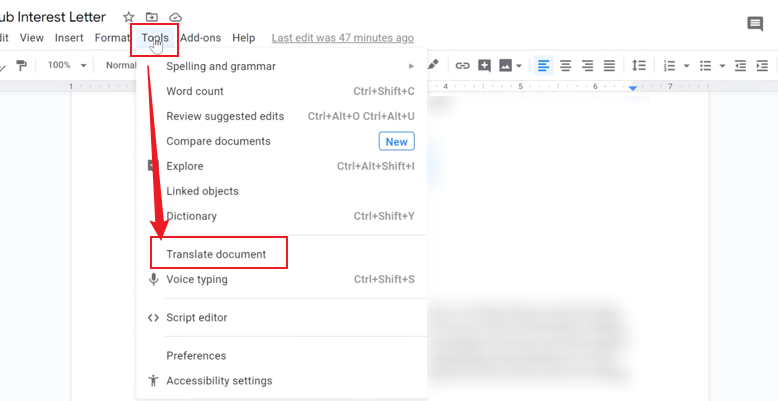Select Linked objects
Viewport: 778px width, 401px height.
pyautogui.click(x=281, y=191)
